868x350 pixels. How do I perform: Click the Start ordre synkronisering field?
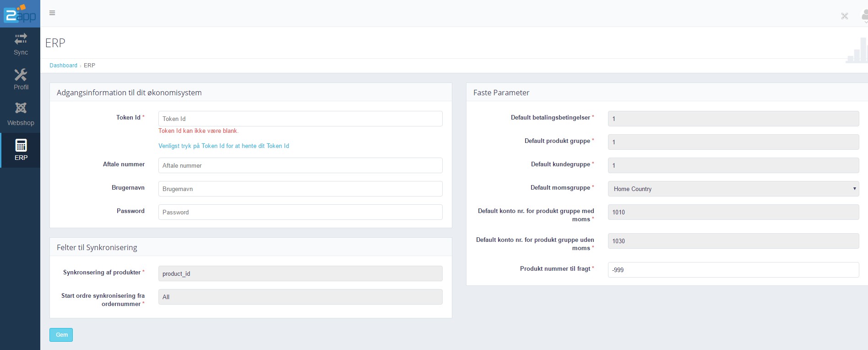click(300, 297)
